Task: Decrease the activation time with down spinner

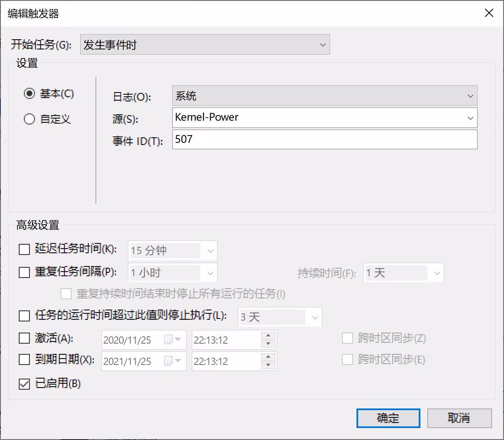Action: 268,344
